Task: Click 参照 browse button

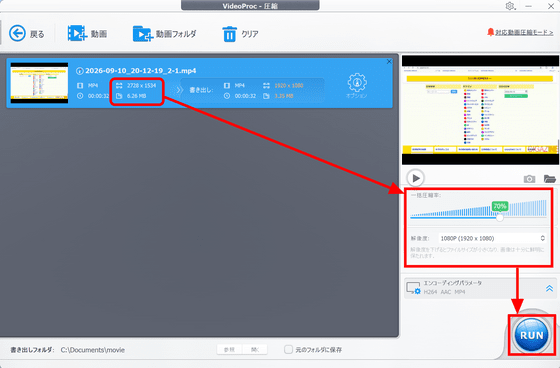Action: 229,350
